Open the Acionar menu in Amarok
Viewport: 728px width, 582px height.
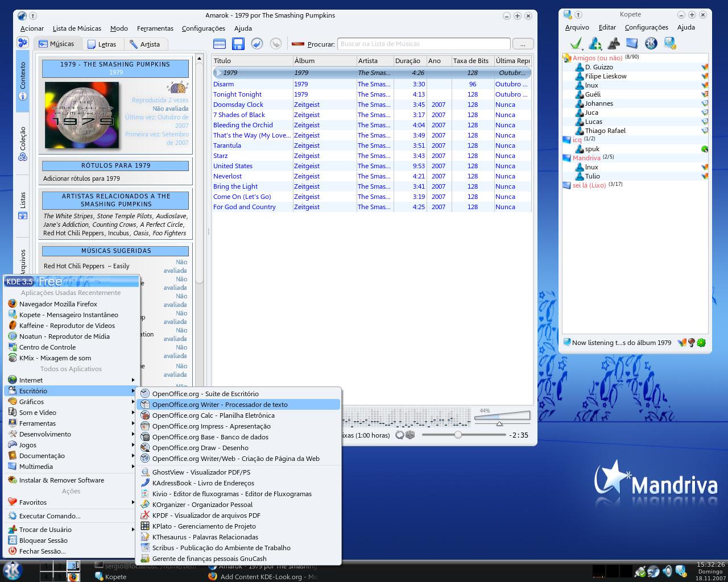pyautogui.click(x=32, y=28)
